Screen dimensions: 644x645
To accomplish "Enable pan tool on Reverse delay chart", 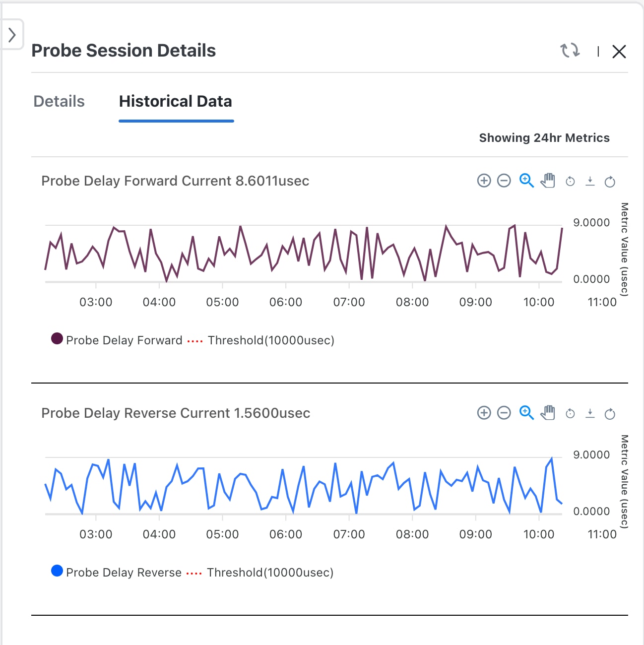I will 548,413.
